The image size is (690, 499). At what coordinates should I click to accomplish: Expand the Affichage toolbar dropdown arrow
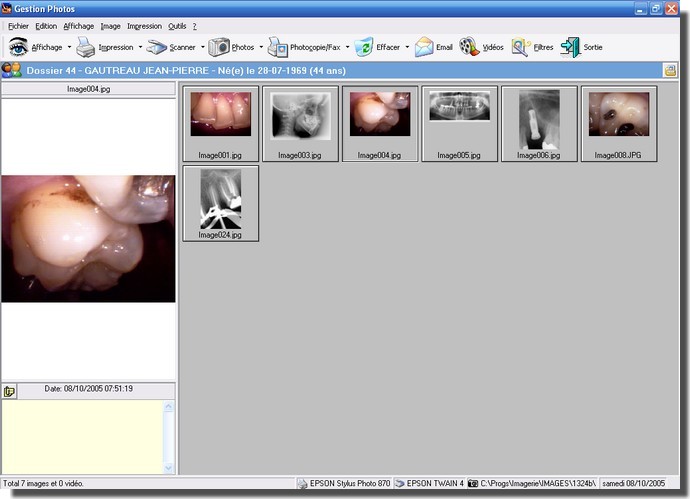(x=69, y=47)
